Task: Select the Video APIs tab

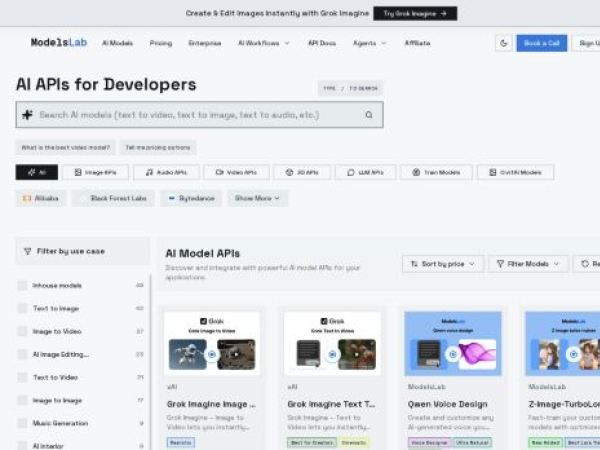Action: [x=236, y=172]
